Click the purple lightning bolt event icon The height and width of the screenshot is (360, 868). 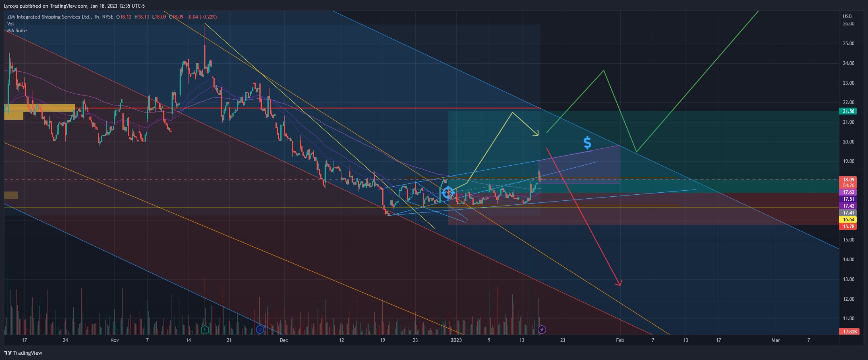pos(542,330)
